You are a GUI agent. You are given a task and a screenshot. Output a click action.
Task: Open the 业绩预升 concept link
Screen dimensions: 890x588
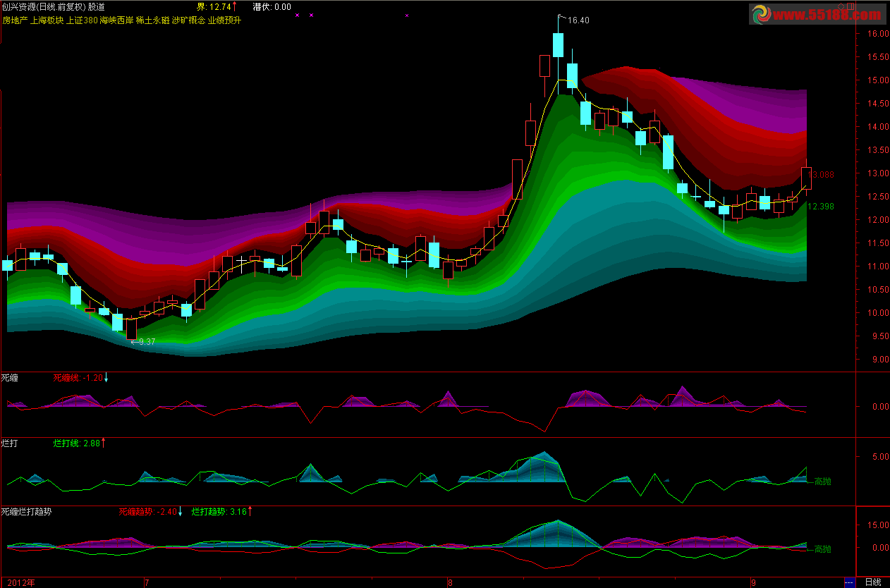[224, 20]
